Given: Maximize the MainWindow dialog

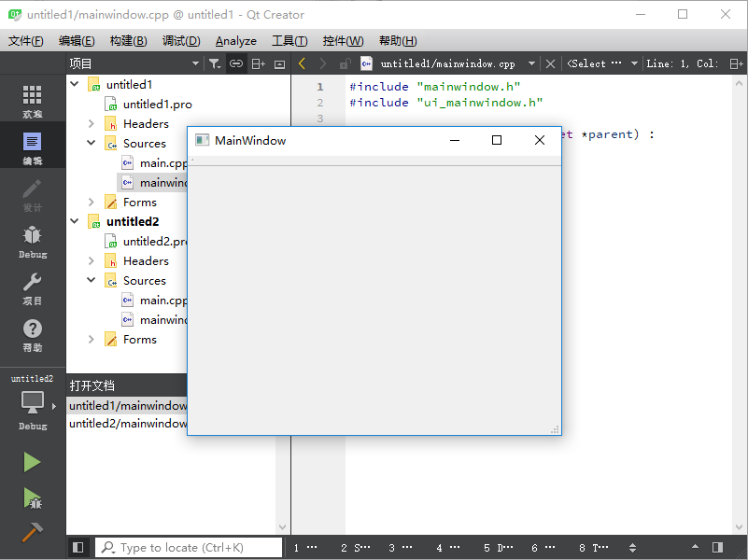Looking at the screenshot, I should pyautogui.click(x=497, y=140).
